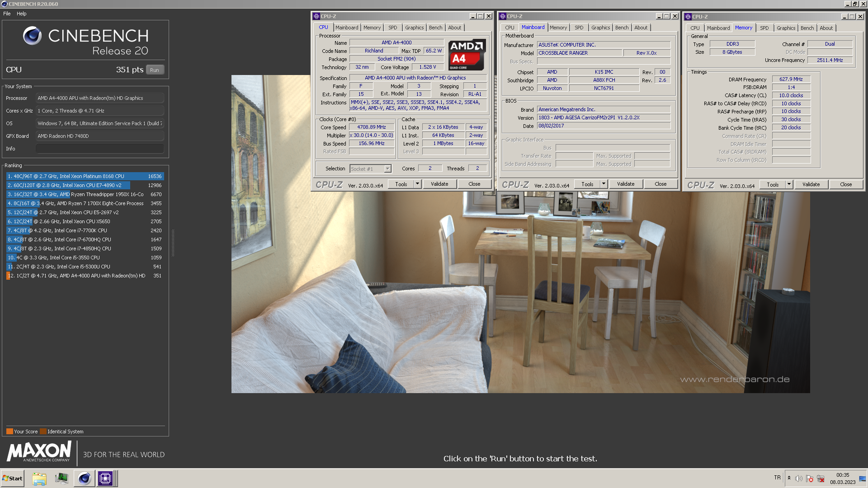Open Windows Explorer from taskbar
The height and width of the screenshot is (488, 868).
coord(39,479)
